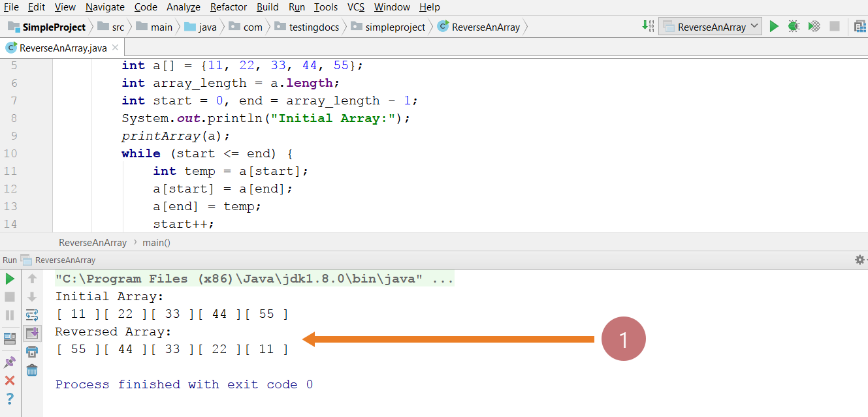
Task: Click the Pause Output icon in the Run panel
Action: (10, 315)
